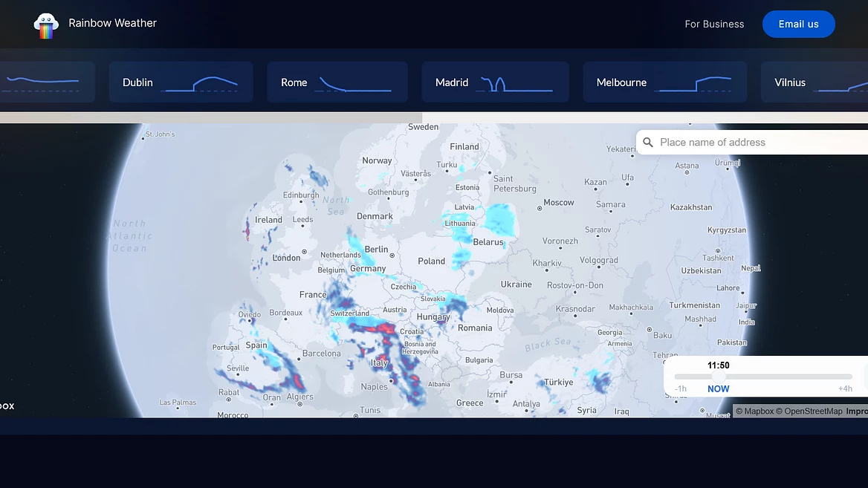Select the Madrid precipitation chart card

[495, 82]
